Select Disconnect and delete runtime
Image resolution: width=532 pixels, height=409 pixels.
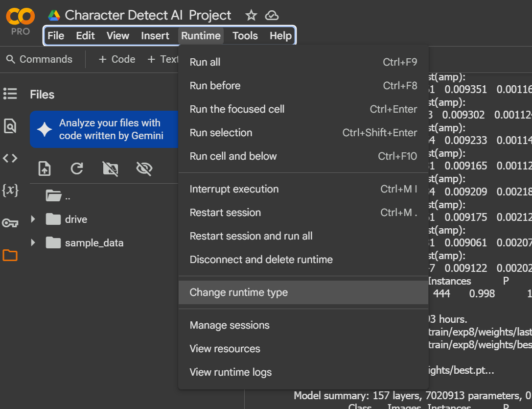click(303, 259)
